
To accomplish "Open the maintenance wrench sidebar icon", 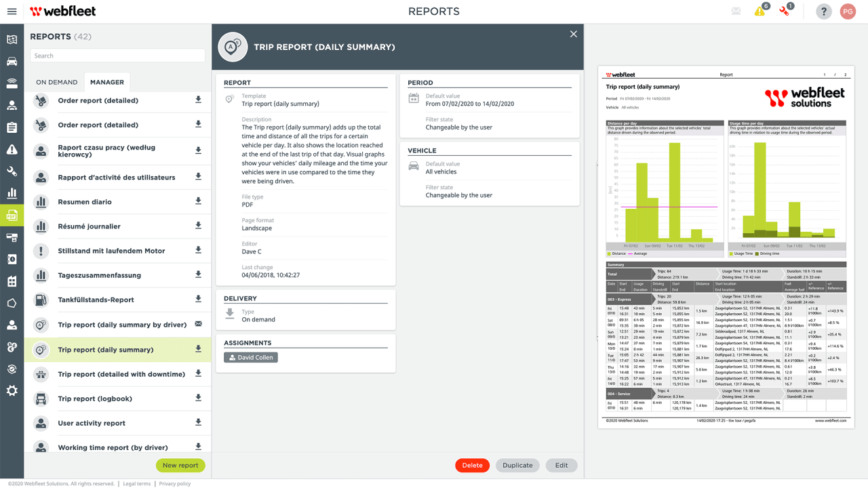I will click(x=12, y=171).
